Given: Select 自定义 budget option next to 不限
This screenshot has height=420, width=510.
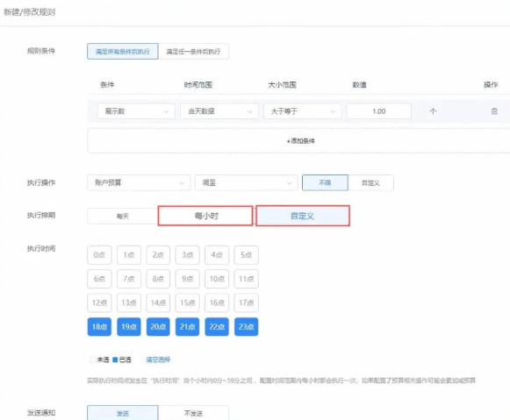Looking at the screenshot, I should coord(370,182).
